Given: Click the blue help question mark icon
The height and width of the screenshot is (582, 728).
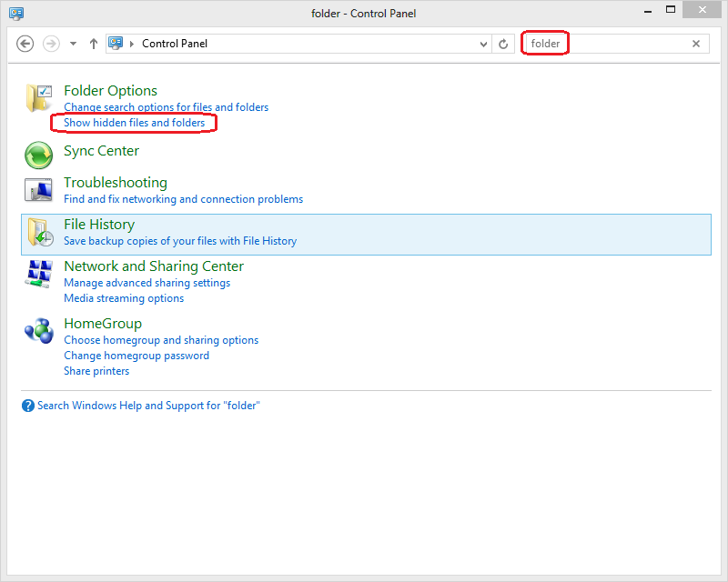Looking at the screenshot, I should [x=28, y=406].
